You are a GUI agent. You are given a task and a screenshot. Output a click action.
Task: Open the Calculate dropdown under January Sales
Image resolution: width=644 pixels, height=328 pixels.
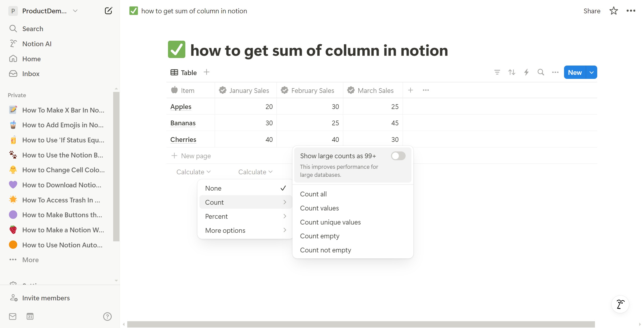tap(255, 172)
